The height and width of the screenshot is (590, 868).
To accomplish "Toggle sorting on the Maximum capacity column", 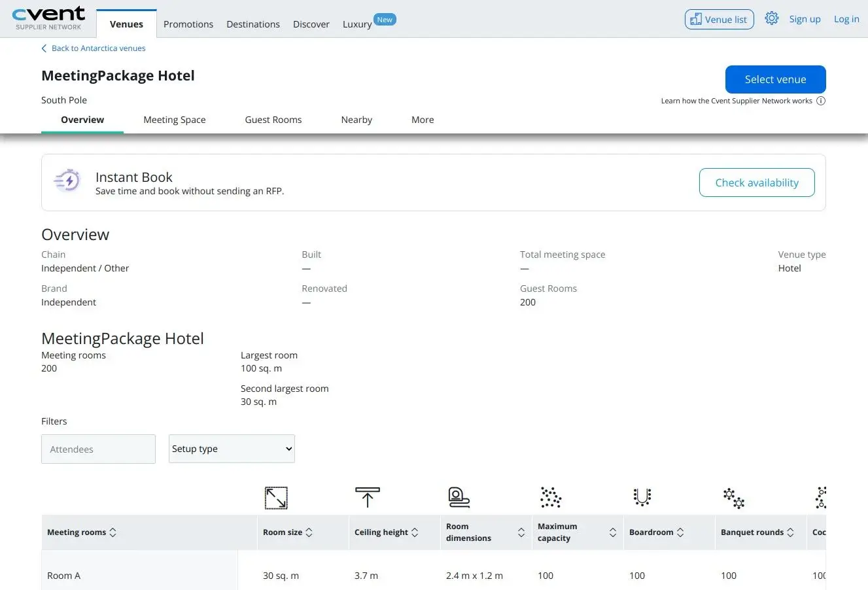I will [613, 532].
